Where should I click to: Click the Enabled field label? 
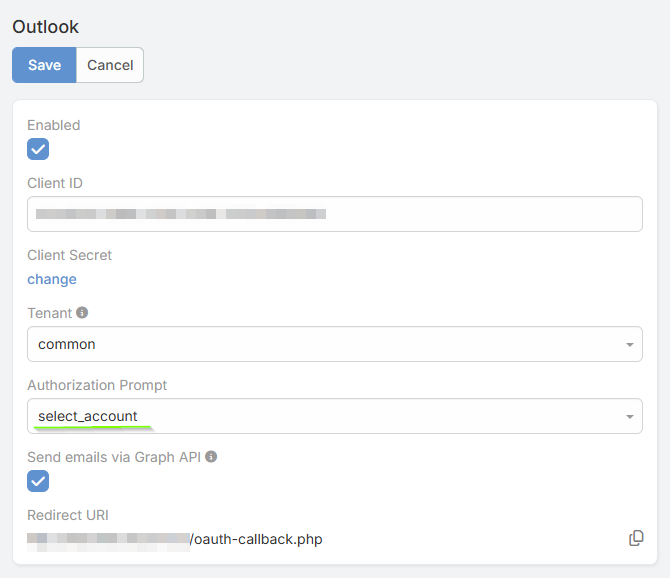point(54,125)
